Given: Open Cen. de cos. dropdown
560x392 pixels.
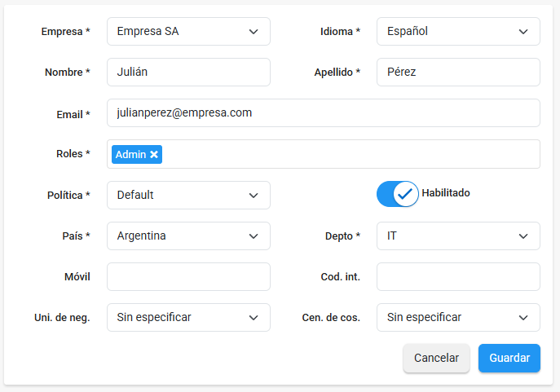Looking at the screenshot, I should (x=458, y=317).
